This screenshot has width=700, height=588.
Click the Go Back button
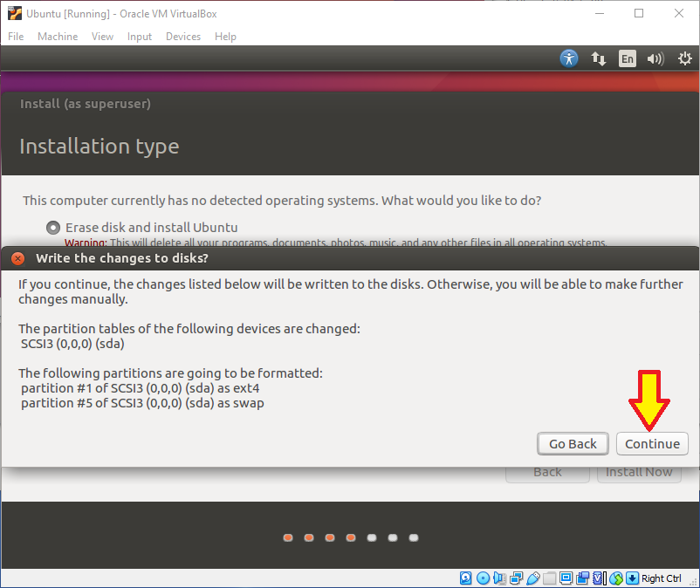573,443
